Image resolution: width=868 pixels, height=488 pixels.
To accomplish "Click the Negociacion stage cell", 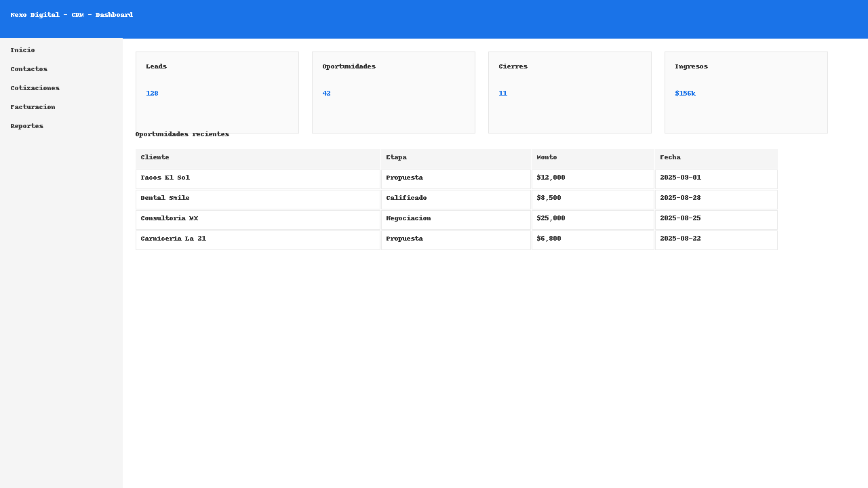I will (x=456, y=220).
